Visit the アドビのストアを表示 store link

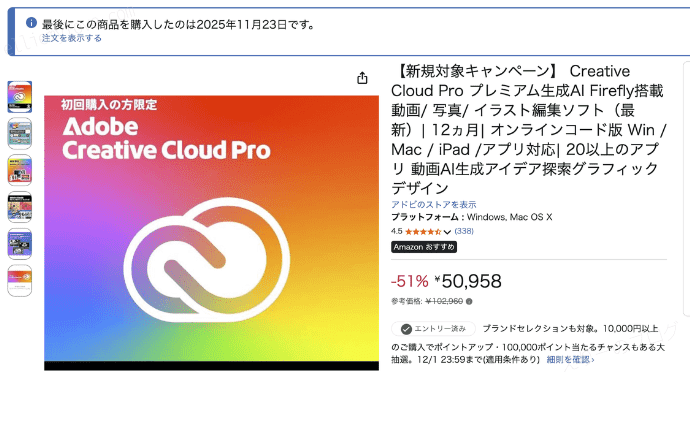(x=433, y=204)
